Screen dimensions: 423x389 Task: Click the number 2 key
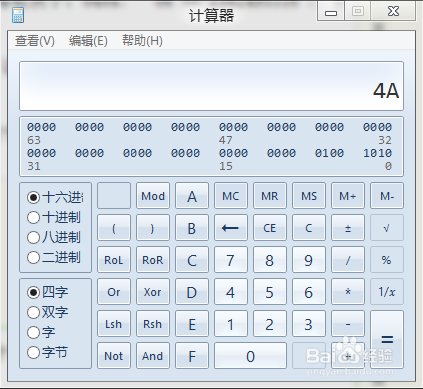click(270, 324)
